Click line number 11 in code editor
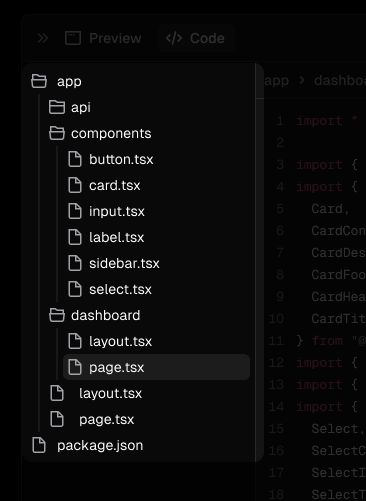Viewport: 366px width, 501px height. (276, 341)
